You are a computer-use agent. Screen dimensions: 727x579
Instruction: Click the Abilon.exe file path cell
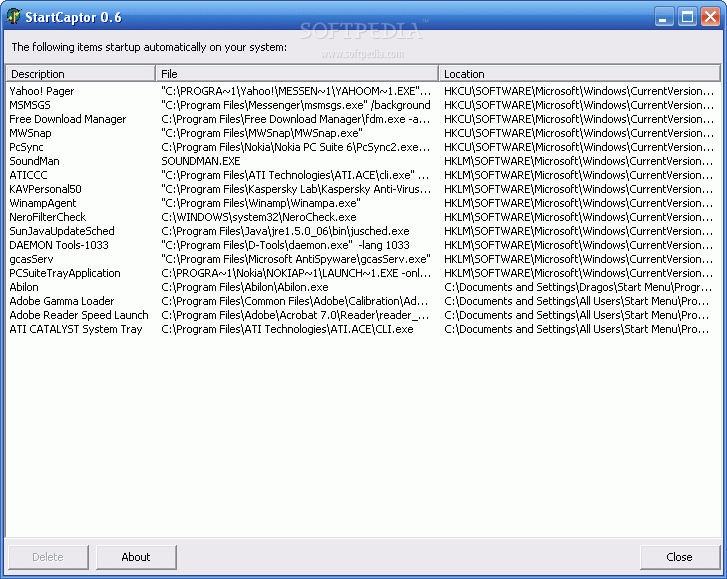tap(245, 287)
